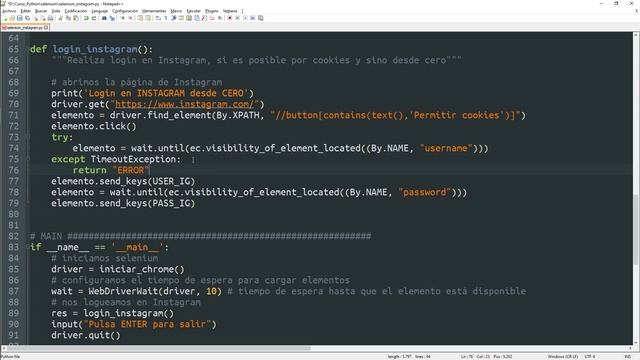Open the Ventana menu

(230, 11)
